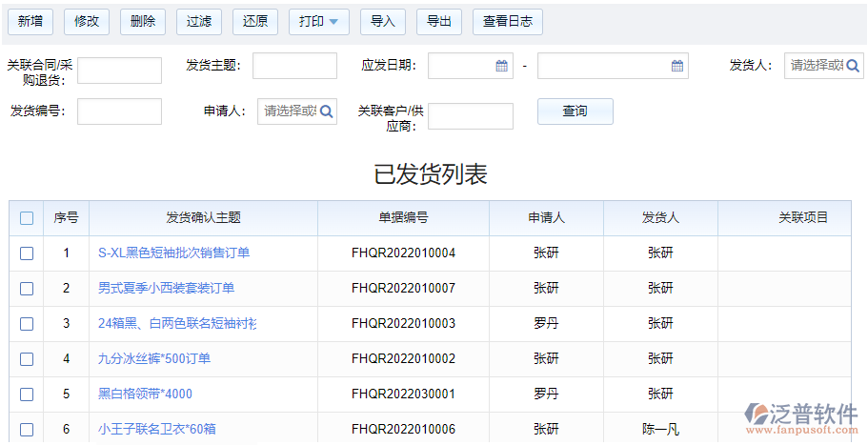Open the 黑白格领带*4000 order link
This screenshot has width=868, height=445.
coord(145,394)
